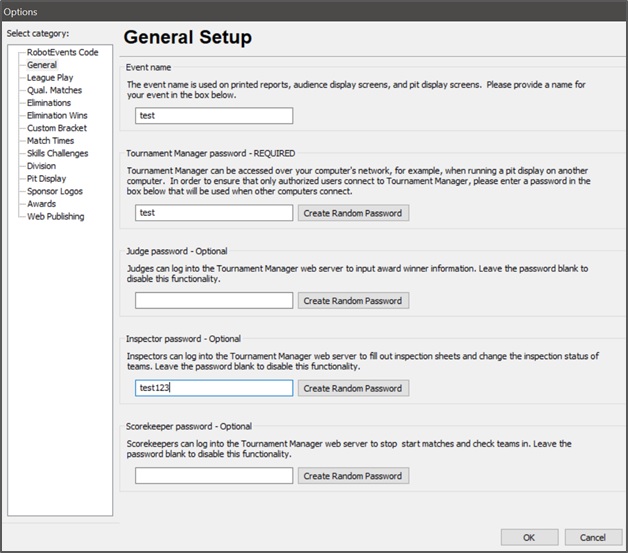628x553 pixels.
Task: Select Pit Display in category list
Action: coord(46,179)
